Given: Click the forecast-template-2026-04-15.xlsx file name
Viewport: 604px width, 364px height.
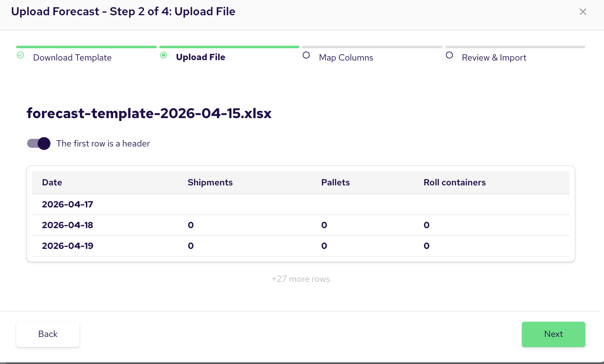Looking at the screenshot, I should click(149, 113).
